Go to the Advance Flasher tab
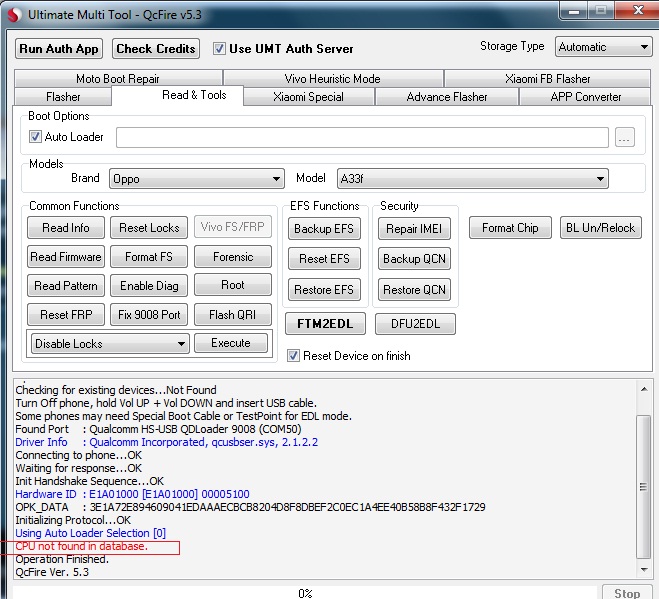 (x=447, y=97)
